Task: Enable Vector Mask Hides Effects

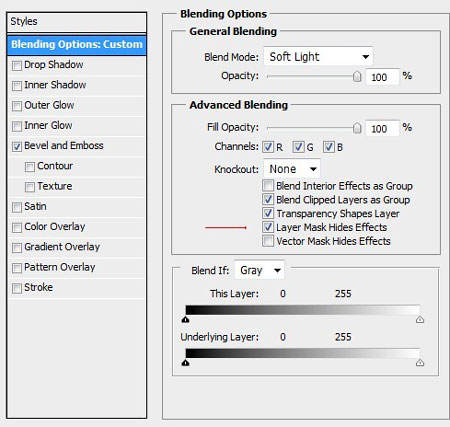Action: click(x=268, y=241)
